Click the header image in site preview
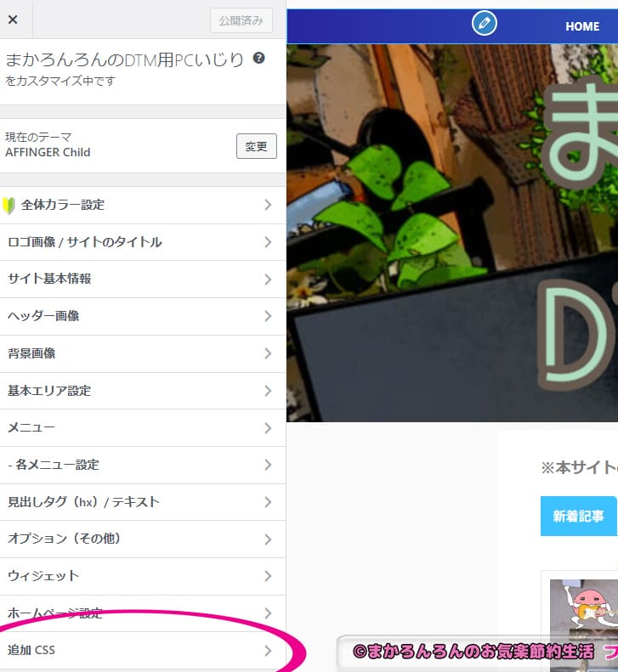 452,233
